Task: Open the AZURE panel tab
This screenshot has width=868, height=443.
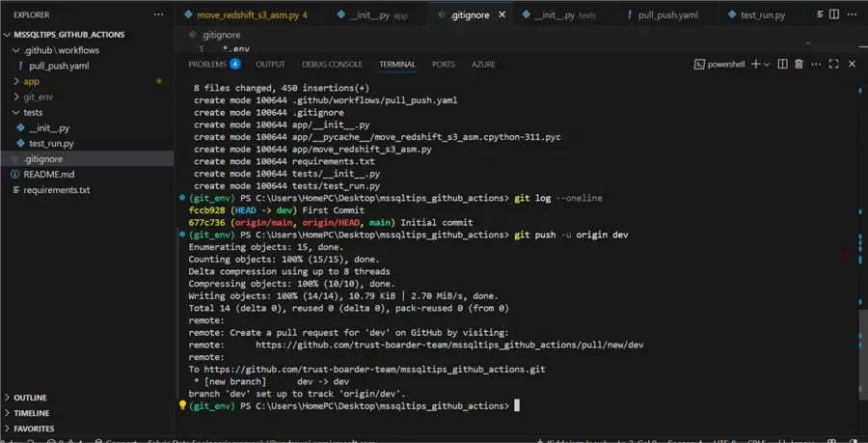Action: tap(483, 65)
